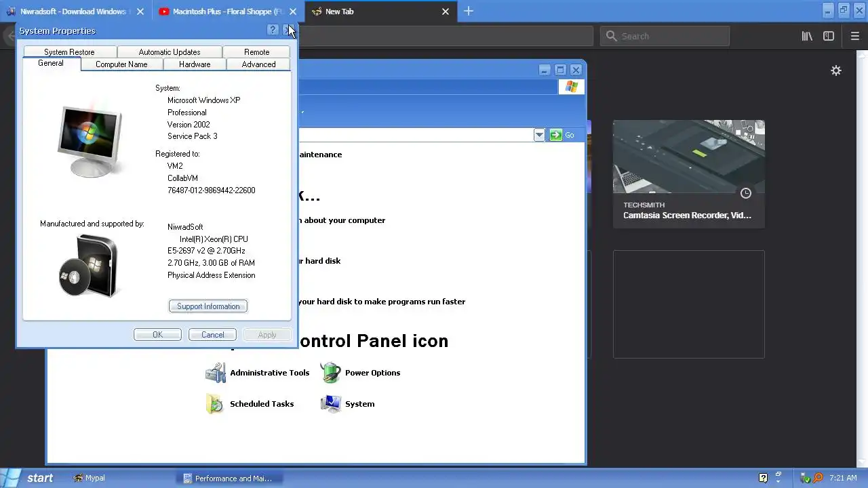Image resolution: width=868 pixels, height=488 pixels.
Task: Switch to the Remote tab
Action: [x=256, y=52]
